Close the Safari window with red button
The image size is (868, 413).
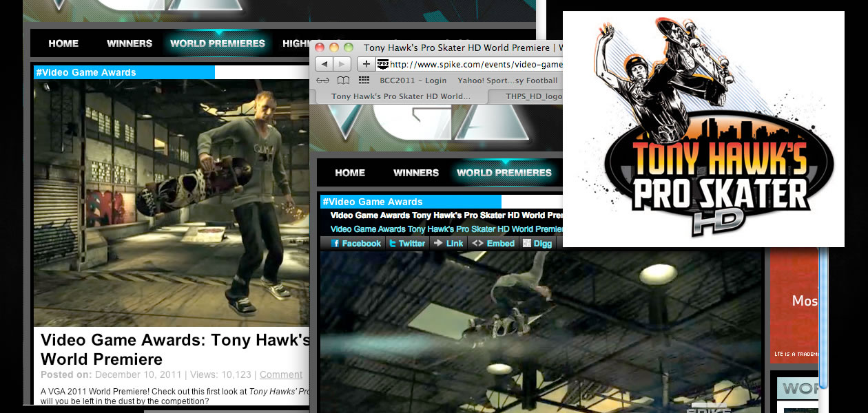[x=320, y=47]
